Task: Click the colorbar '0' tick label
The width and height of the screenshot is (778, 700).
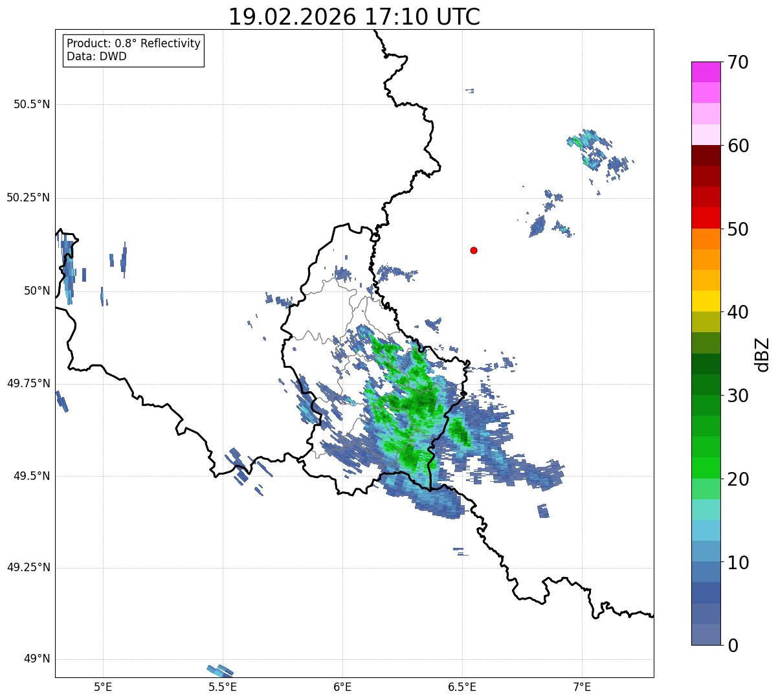Action: tap(733, 646)
